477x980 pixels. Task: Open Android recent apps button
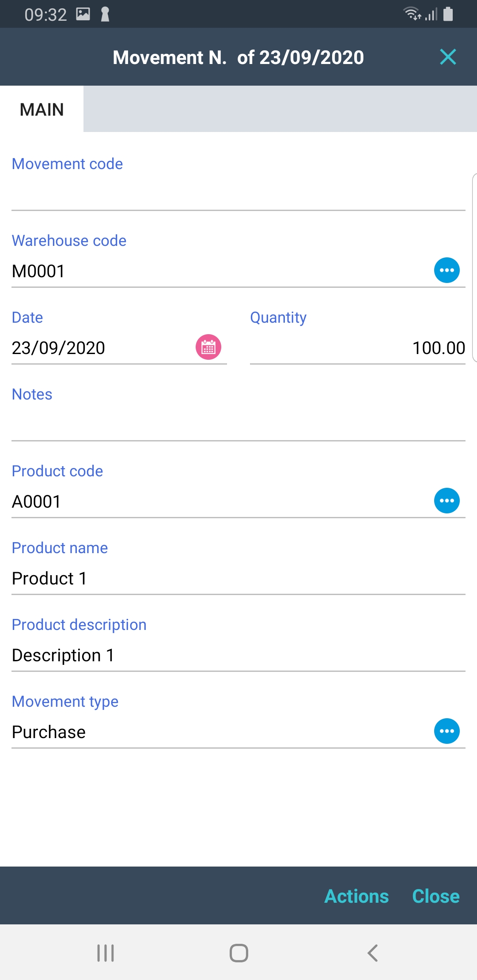106,953
